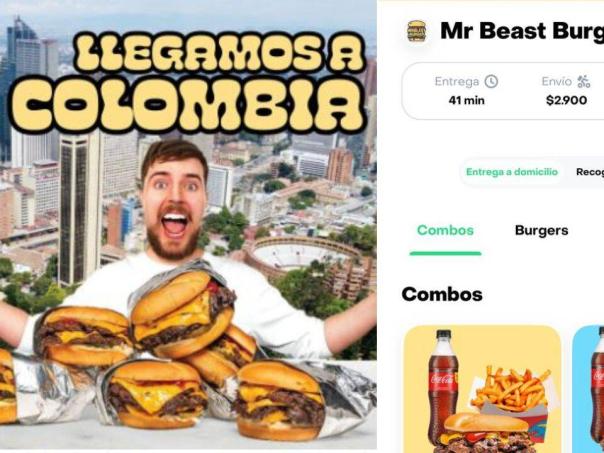The image size is (604, 453).
Task: Open the Combos tab
Action: click(445, 230)
